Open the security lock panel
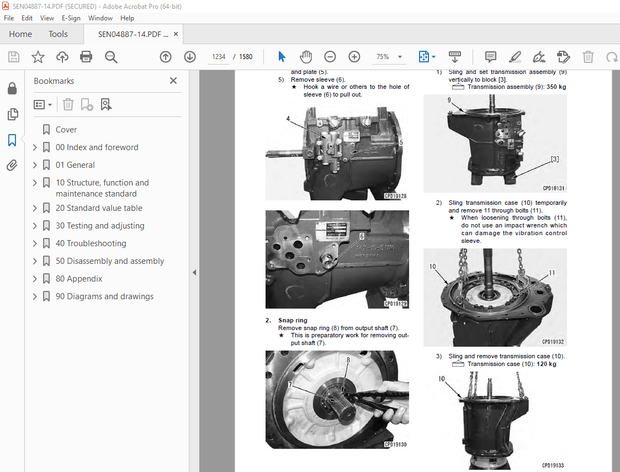This screenshot has width=620, height=472. click(x=12, y=88)
